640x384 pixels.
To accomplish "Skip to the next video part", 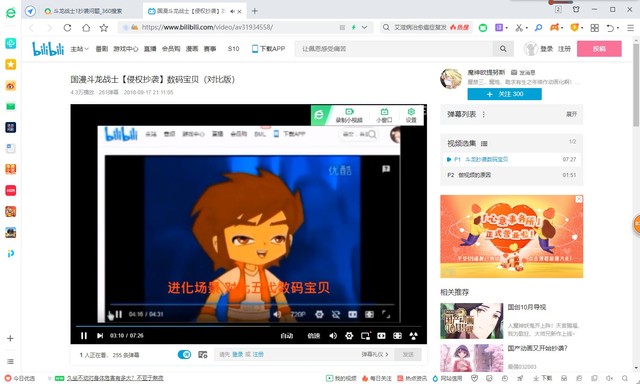I will click(x=100, y=335).
